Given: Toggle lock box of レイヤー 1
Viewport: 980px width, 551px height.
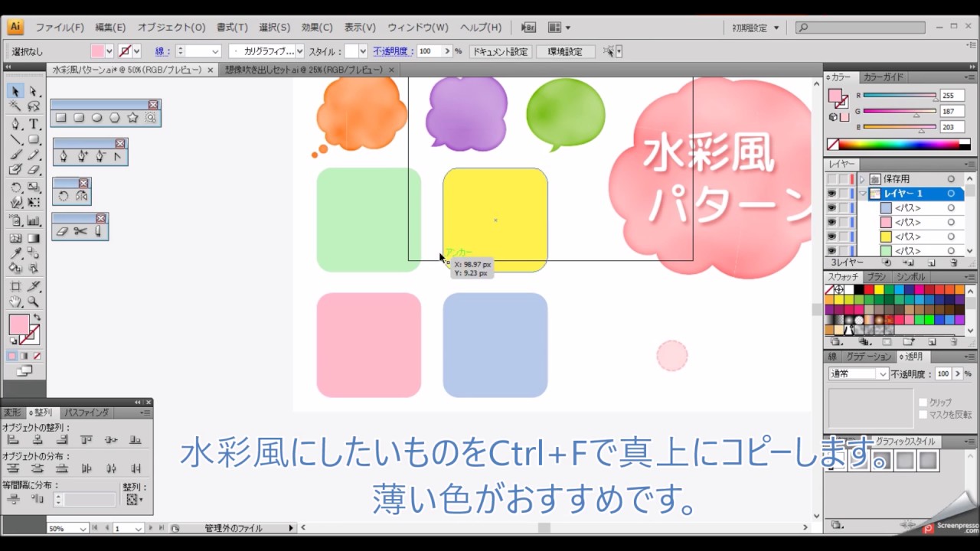Looking at the screenshot, I should coord(843,194).
